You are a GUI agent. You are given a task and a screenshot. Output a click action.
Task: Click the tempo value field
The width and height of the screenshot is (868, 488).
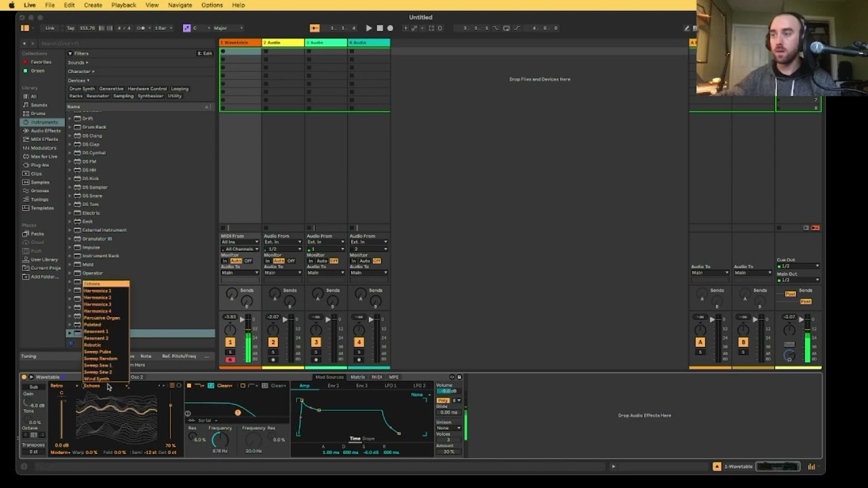click(87, 28)
